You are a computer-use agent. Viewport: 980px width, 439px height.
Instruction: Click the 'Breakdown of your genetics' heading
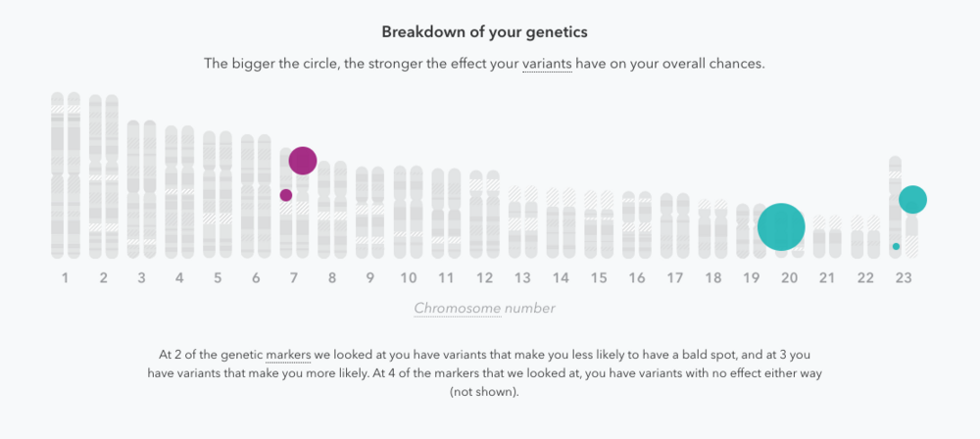[x=484, y=32]
